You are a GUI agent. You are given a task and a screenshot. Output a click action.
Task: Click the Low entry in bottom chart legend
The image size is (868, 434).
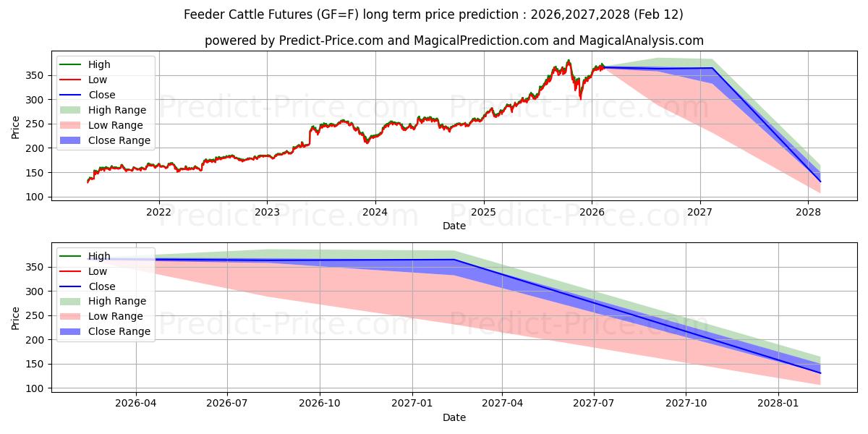(97, 271)
